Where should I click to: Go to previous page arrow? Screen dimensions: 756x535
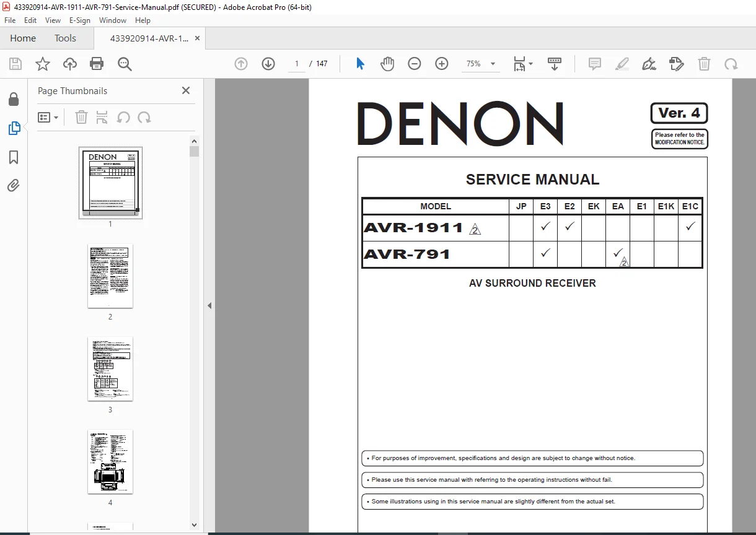pyautogui.click(x=241, y=64)
